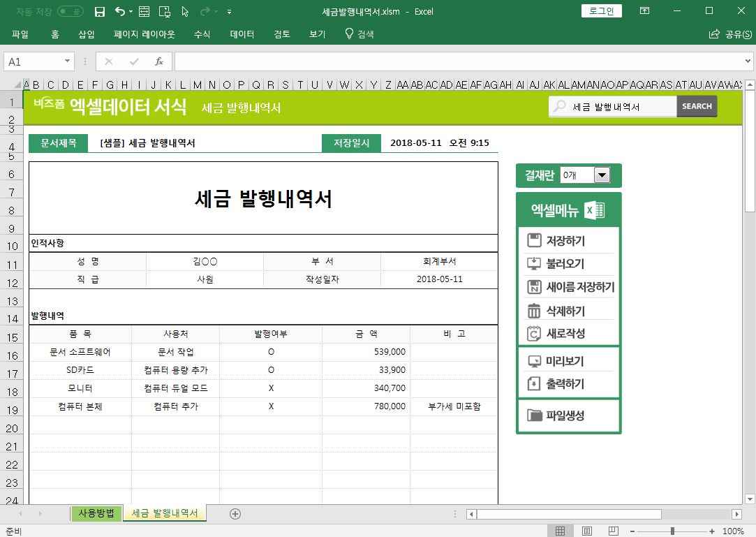Switch to the 사용방법 sheet tab

pyautogui.click(x=96, y=514)
